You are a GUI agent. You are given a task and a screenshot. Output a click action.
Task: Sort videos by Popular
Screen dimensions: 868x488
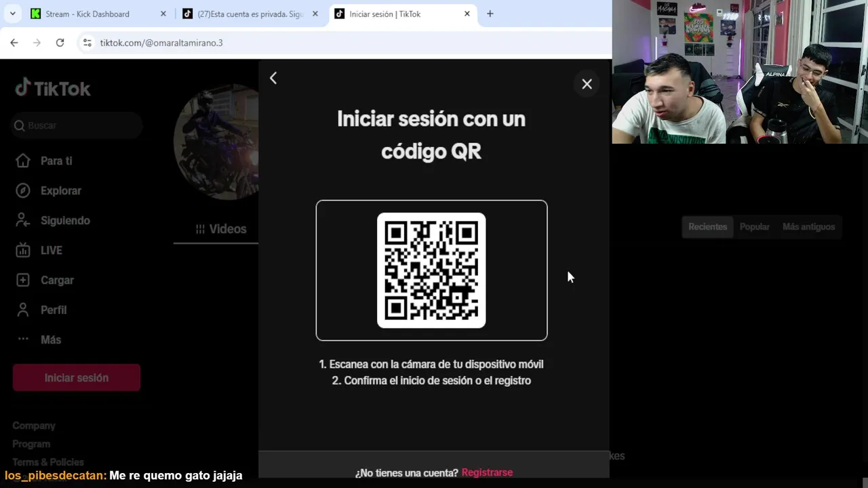(x=754, y=226)
